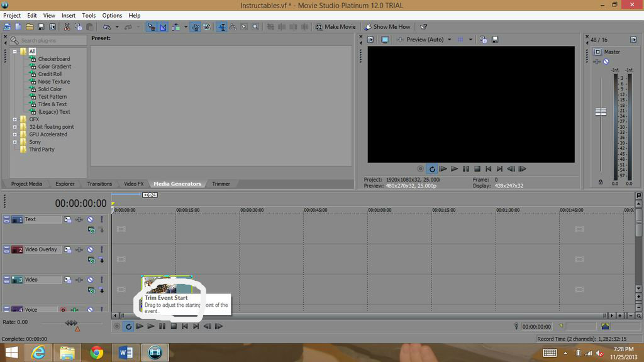This screenshot has height=362, width=644.
Task: Open the Insert menu
Action: (x=69, y=16)
